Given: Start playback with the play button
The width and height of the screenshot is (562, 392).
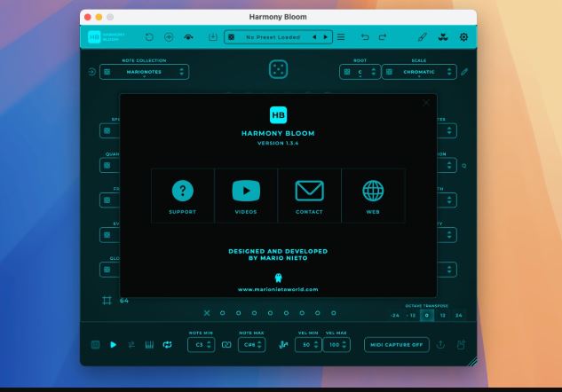Looking at the screenshot, I should pyautogui.click(x=114, y=344).
